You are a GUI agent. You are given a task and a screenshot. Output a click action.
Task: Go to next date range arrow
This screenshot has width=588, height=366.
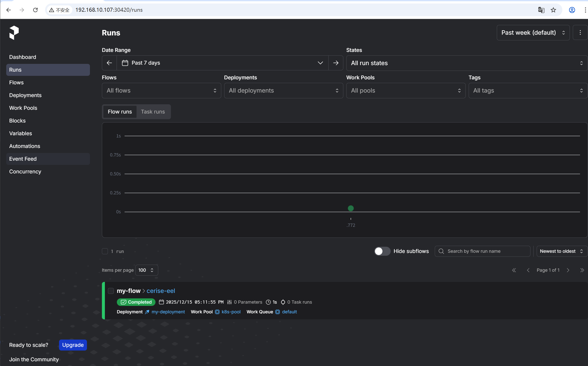(336, 63)
